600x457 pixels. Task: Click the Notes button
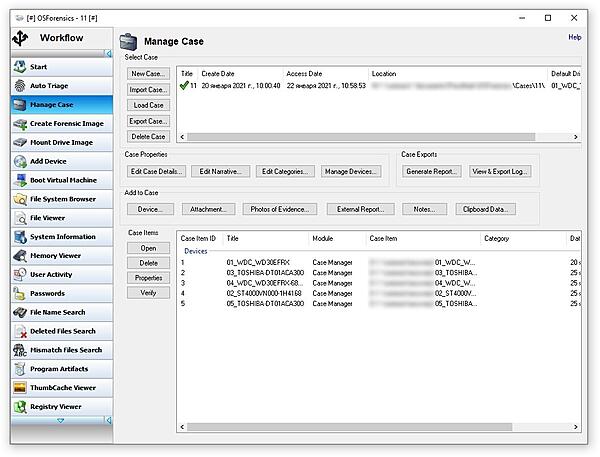point(424,209)
